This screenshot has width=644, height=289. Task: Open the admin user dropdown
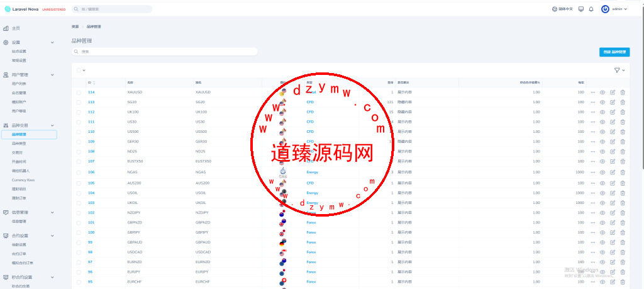(614, 9)
